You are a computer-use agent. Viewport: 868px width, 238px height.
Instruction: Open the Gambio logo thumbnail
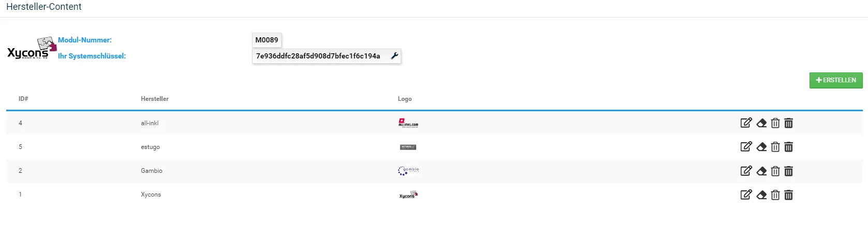(408, 171)
